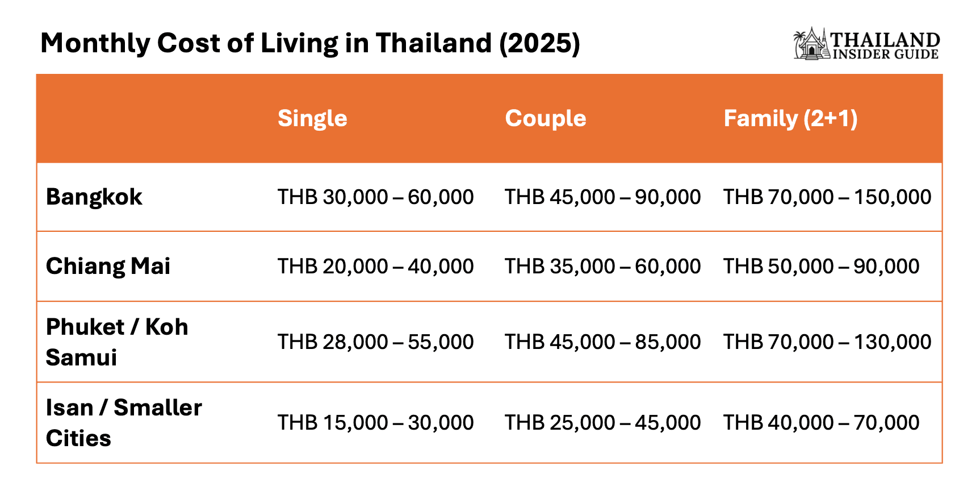Image resolution: width=980 pixels, height=499 pixels.
Task: Click the THAILAND INSIDER GUIDE logo text
Action: tap(885, 45)
